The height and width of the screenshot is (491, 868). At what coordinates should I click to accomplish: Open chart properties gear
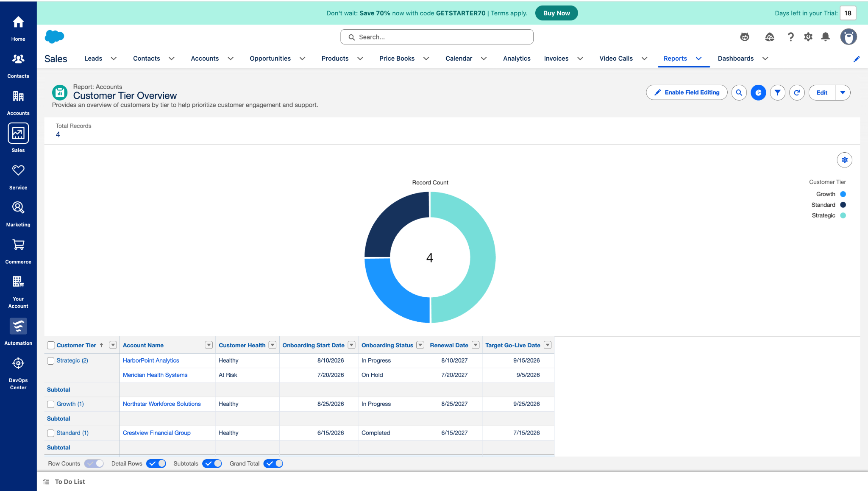(844, 160)
